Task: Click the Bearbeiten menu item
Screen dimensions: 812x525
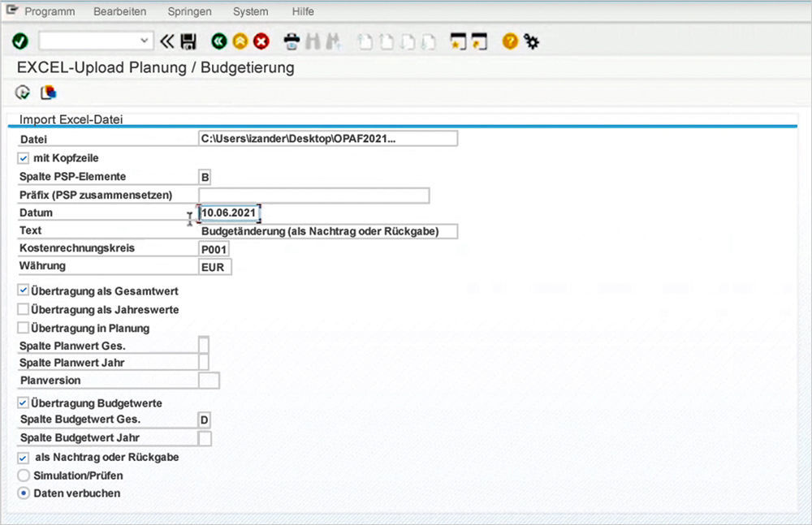Action: point(120,11)
